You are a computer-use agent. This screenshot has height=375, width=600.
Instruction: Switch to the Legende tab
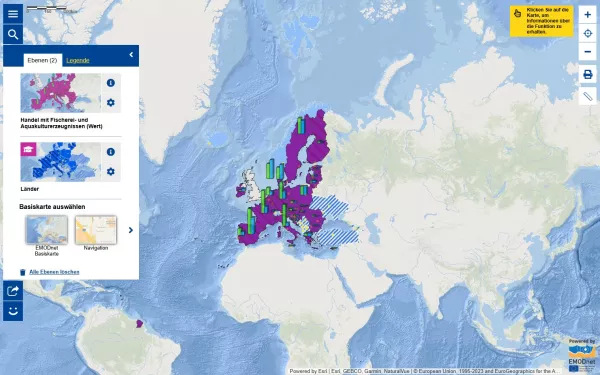(x=78, y=60)
